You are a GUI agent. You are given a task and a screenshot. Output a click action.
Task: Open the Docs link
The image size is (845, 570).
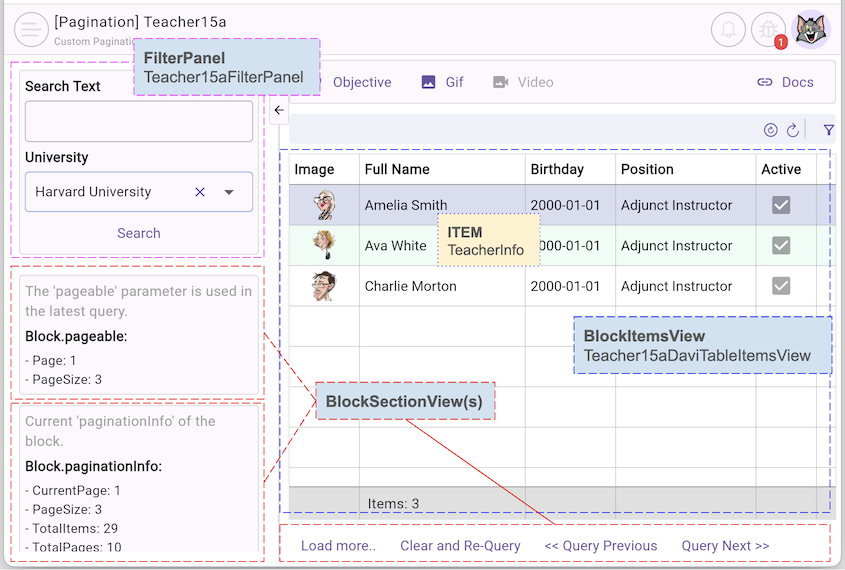[x=785, y=82]
